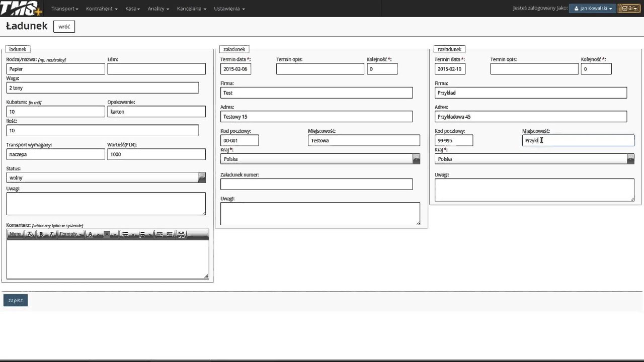Image resolution: width=644 pixels, height=362 pixels.
Task: Click the Załadunek numer field
Action: click(x=316, y=184)
